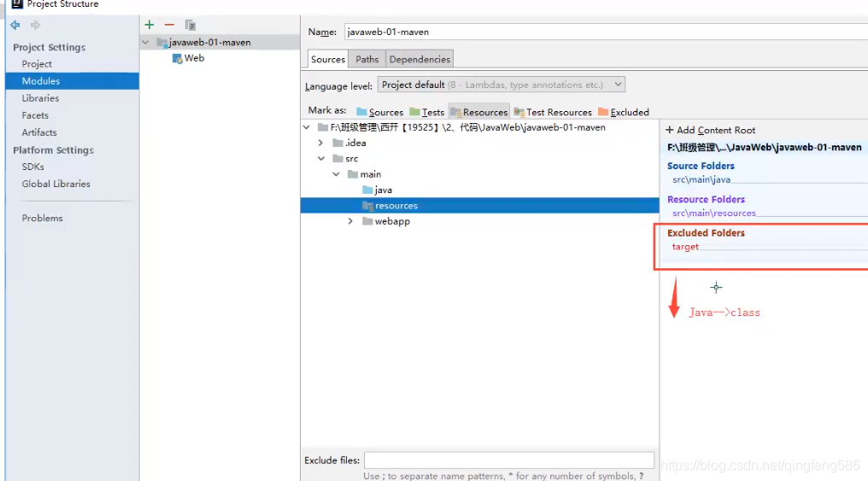Click src\main\java source folder entry
This screenshot has height=481, width=868.
point(701,179)
